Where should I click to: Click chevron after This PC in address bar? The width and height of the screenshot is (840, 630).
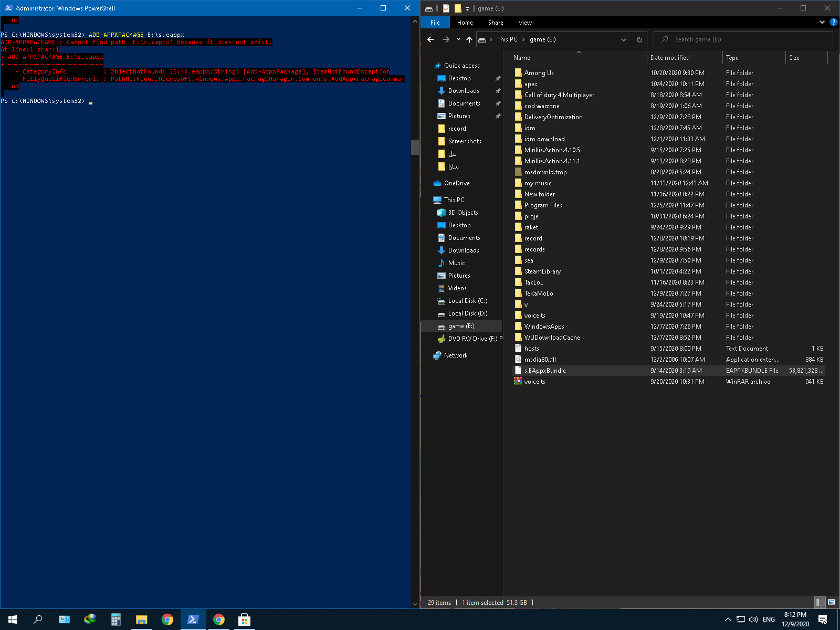[x=523, y=39]
